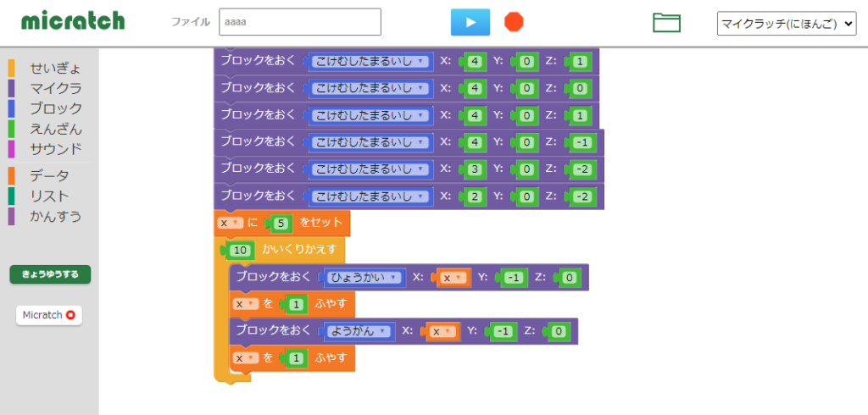Screen dimensions: 868x415
Task: Open the データ block category
Action: click(x=49, y=176)
